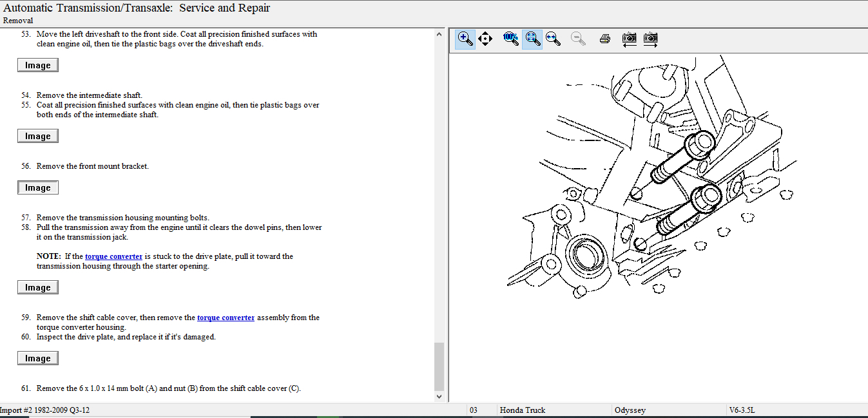
Task: Set image zoom to 100%
Action: pyautogui.click(x=511, y=38)
